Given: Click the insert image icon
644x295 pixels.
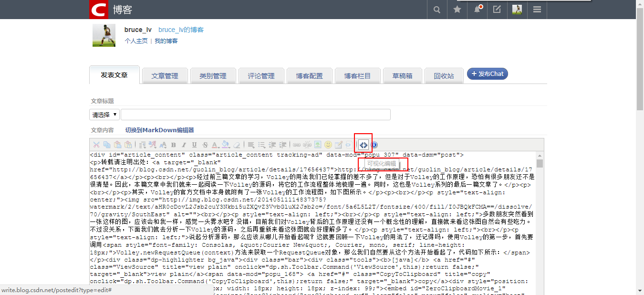Looking at the screenshot, I should click(317, 145).
